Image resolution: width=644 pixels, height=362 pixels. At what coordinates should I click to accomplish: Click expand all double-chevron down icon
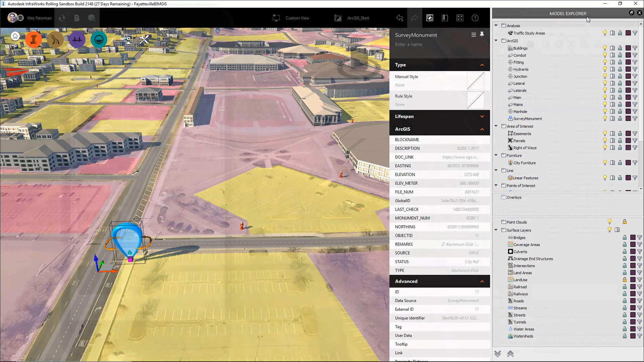point(498,354)
